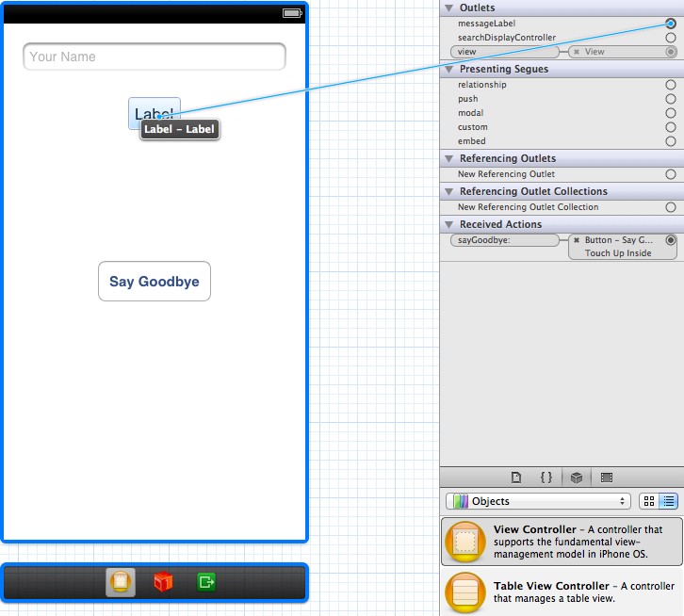This screenshot has width=684, height=616.
Task: Select the green Exit icon in dock
Action: 206,582
